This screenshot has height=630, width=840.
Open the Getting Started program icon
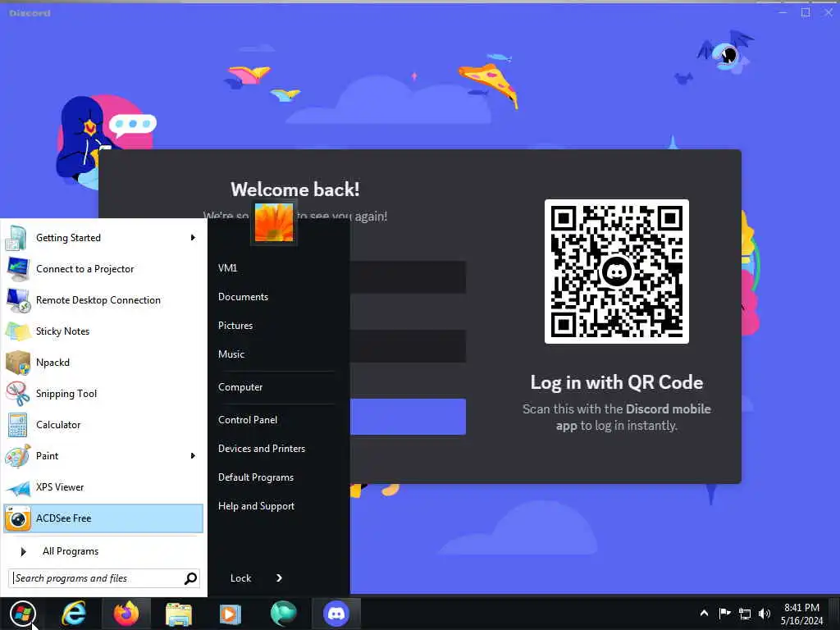[x=16, y=238]
